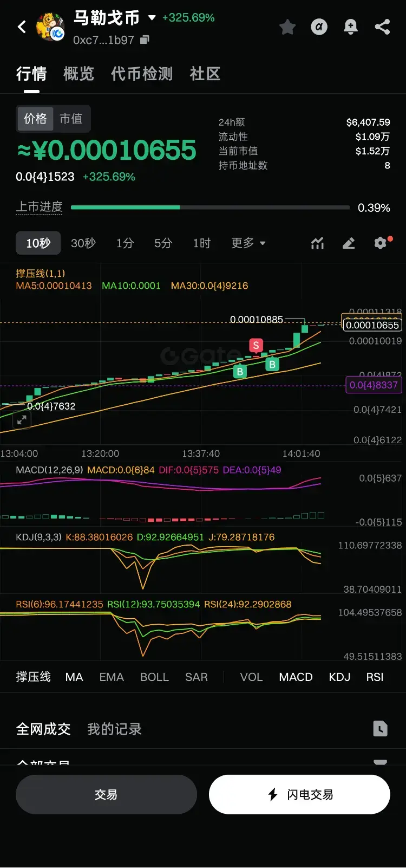The image size is (406, 868).
Task: Tap the MACD(12,26,9) indicator label
Action: 49,470
